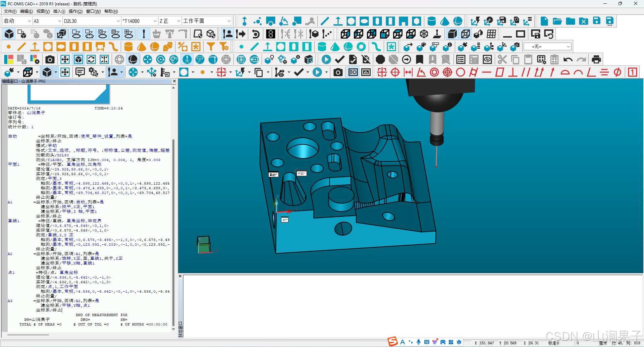Viewport: 644px width, 347px height.
Task: Toggle the report window button in bottom toolbar
Action: pos(353,72)
